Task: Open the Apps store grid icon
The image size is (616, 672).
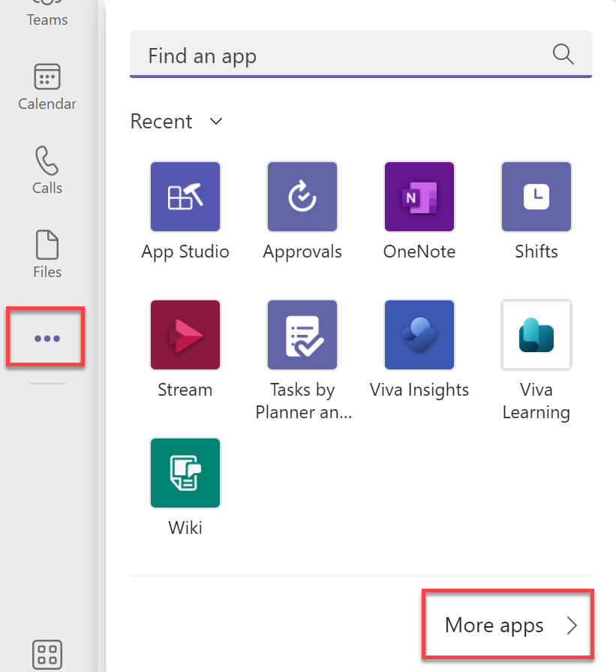Action: (47, 655)
